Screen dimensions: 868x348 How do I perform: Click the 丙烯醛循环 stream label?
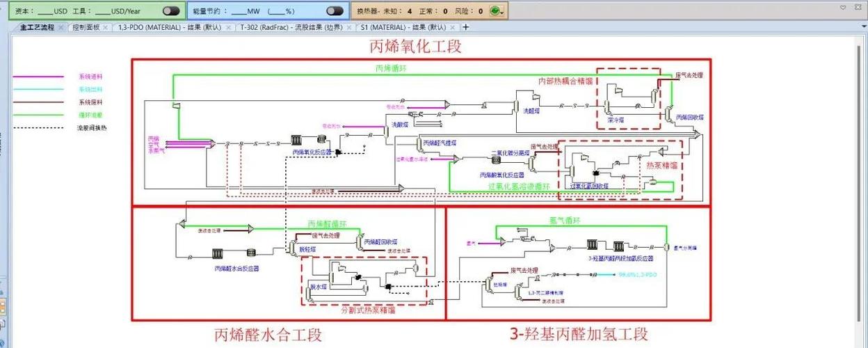click(328, 224)
